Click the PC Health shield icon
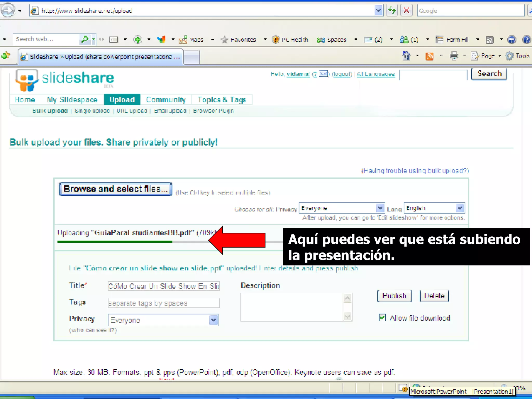The image size is (532, 399). tap(275, 39)
